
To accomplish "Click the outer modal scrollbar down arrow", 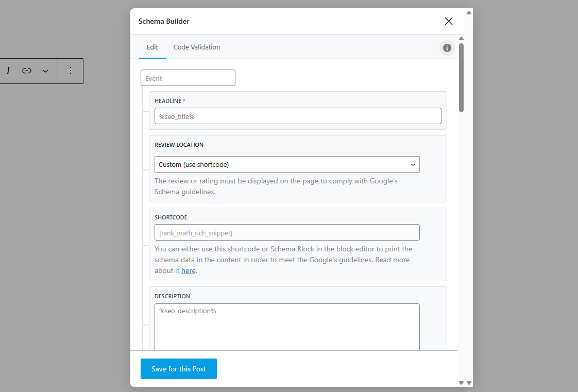I will 469,383.
